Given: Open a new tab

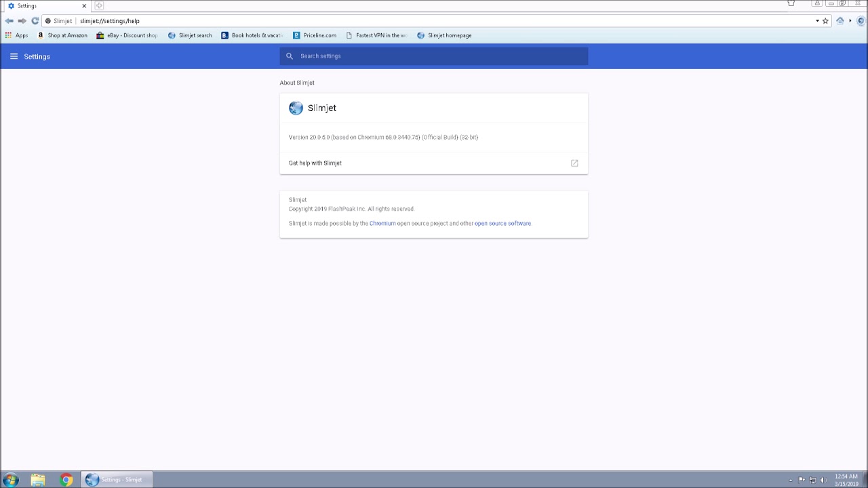Looking at the screenshot, I should (99, 5).
